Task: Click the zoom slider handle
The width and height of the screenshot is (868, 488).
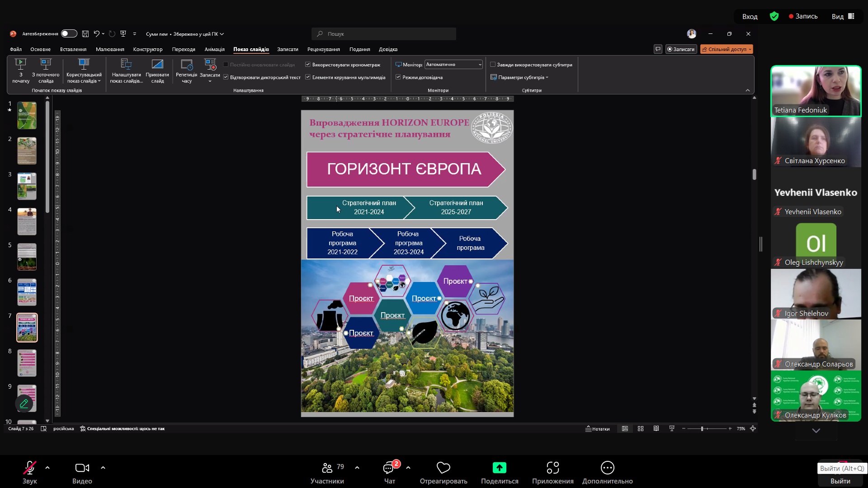Action: (x=702, y=429)
